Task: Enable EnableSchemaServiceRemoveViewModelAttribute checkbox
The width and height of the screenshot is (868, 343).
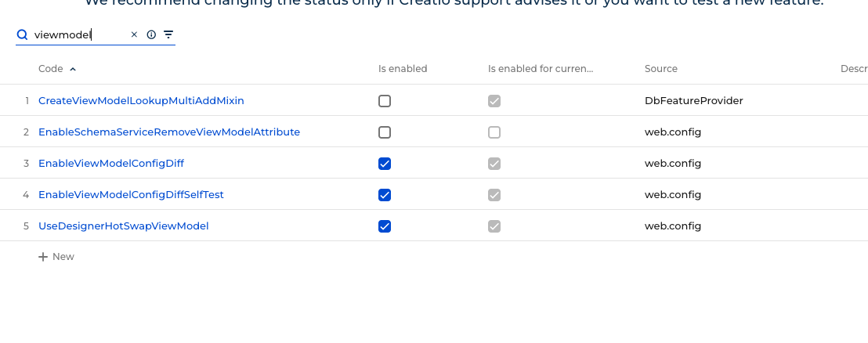Action: pos(385,132)
